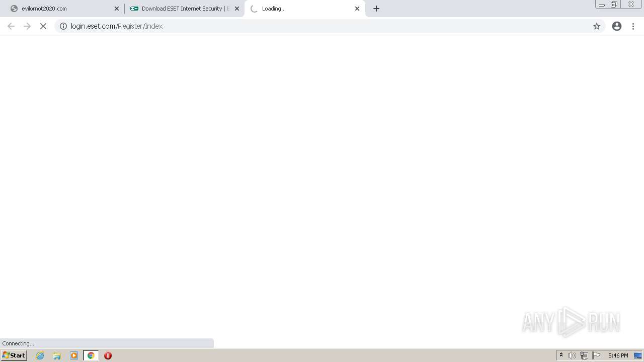Open the red taskbar application icon
This screenshot has height=362, width=644.
click(x=108, y=355)
